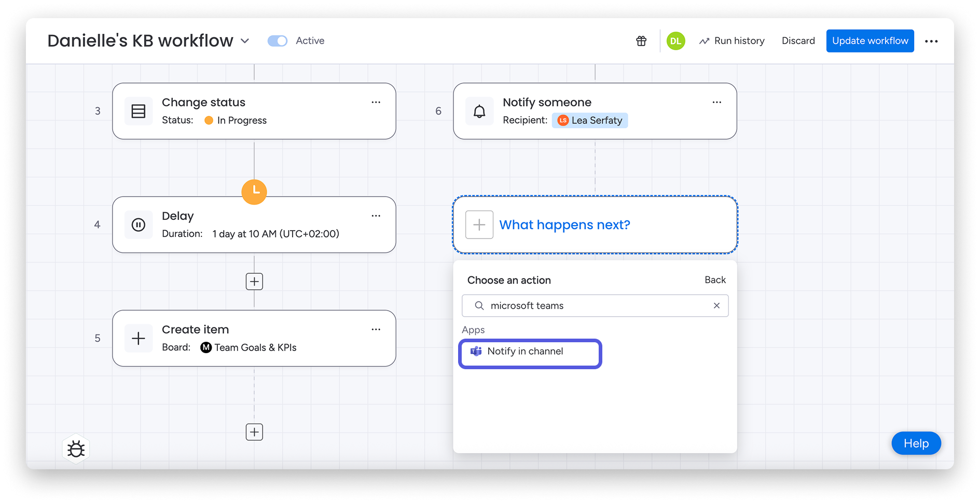980x503 pixels.
Task: Clear the microsoft teams search text
Action: pyautogui.click(x=716, y=305)
